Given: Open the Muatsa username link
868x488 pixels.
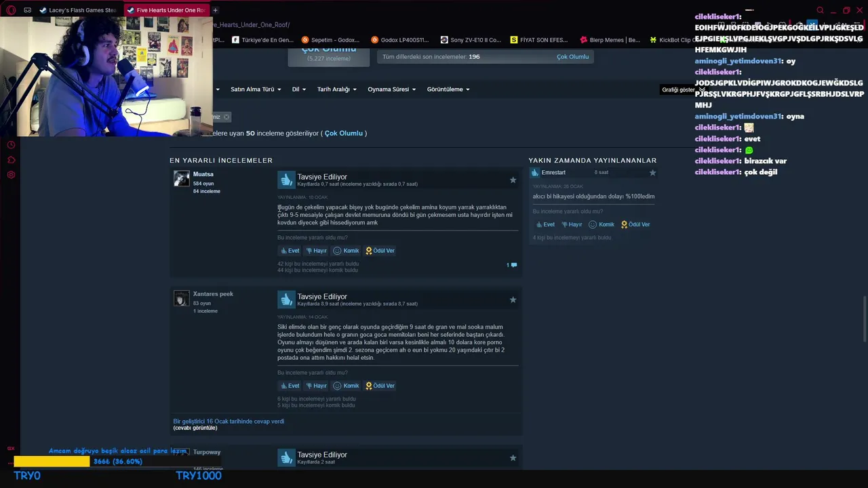Looking at the screenshot, I should tap(203, 174).
